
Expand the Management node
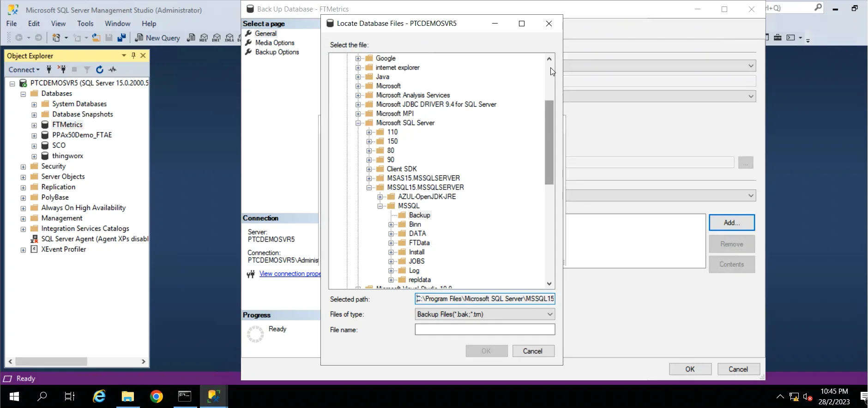(x=23, y=219)
